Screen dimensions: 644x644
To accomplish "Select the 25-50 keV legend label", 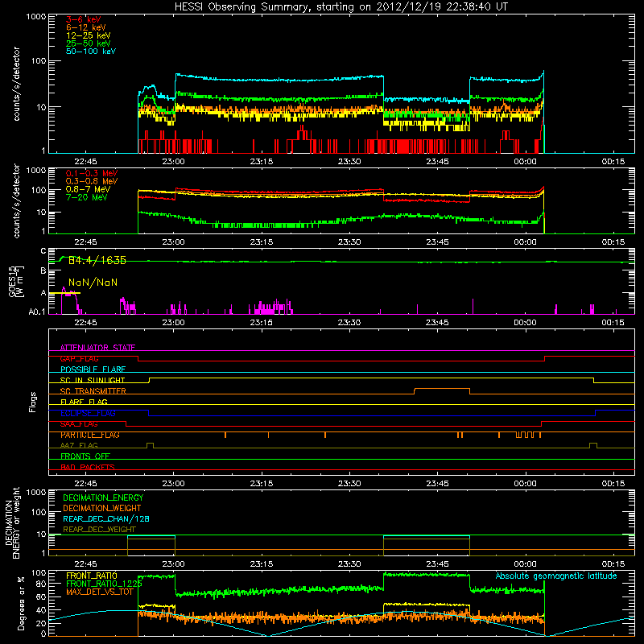I will pos(89,43).
